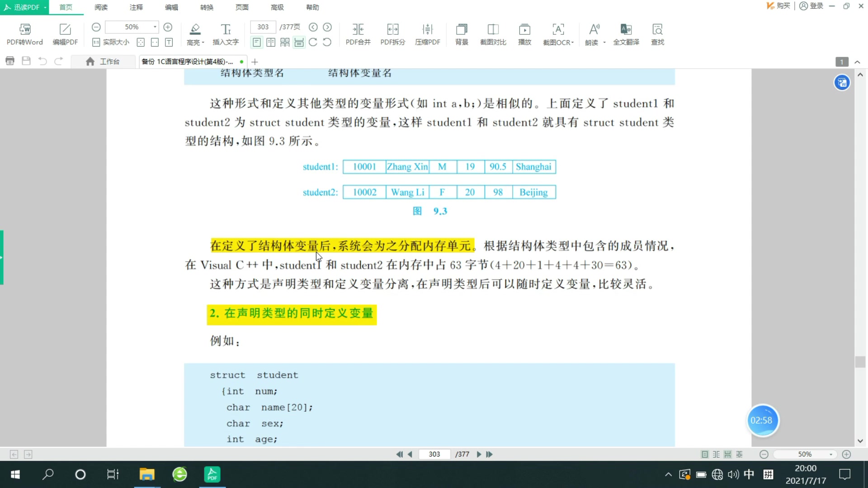Rotate the page clockwise

pyautogui.click(x=313, y=42)
